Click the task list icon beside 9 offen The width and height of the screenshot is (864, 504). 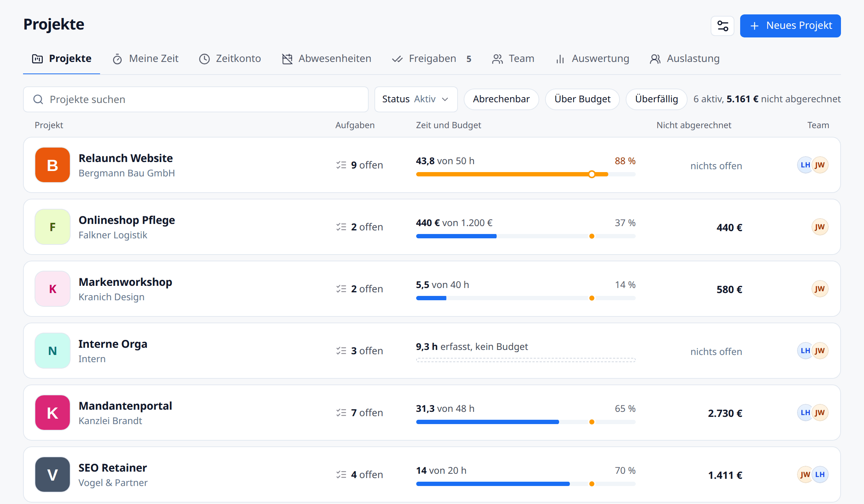(341, 165)
